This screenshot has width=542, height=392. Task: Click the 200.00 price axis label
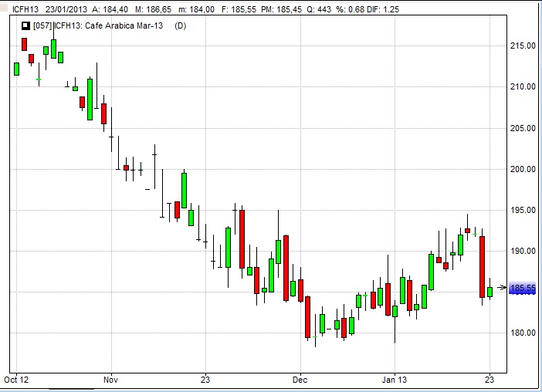coord(523,169)
